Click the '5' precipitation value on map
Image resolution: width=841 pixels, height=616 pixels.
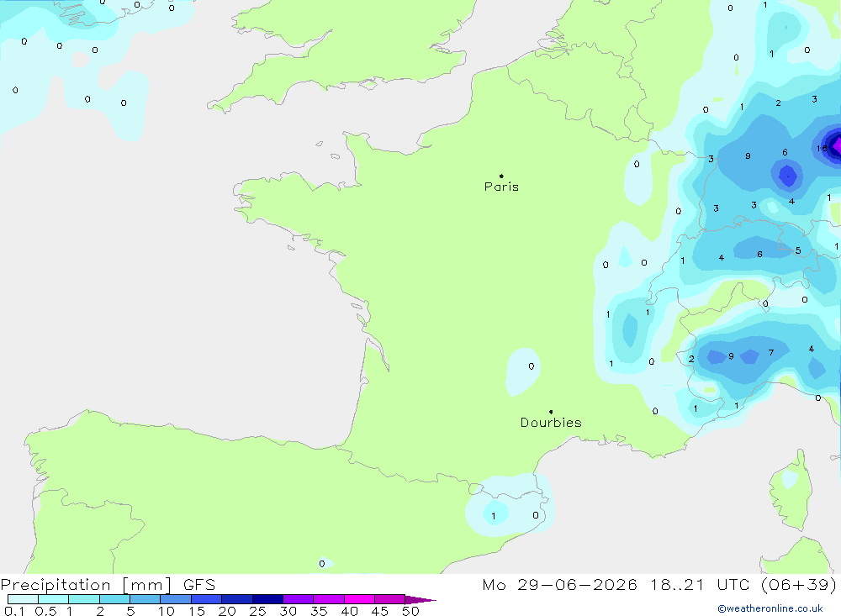pos(798,250)
